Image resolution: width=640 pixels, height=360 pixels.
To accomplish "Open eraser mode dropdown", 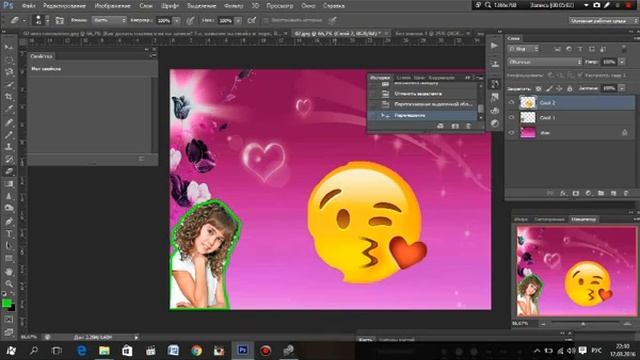I will (109, 20).
